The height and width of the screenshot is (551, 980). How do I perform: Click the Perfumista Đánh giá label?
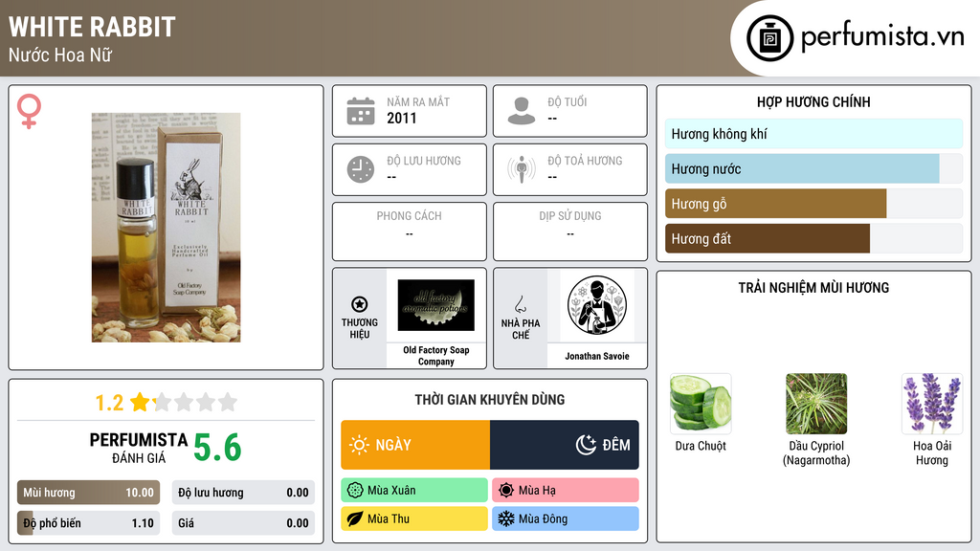coord(139,448)
